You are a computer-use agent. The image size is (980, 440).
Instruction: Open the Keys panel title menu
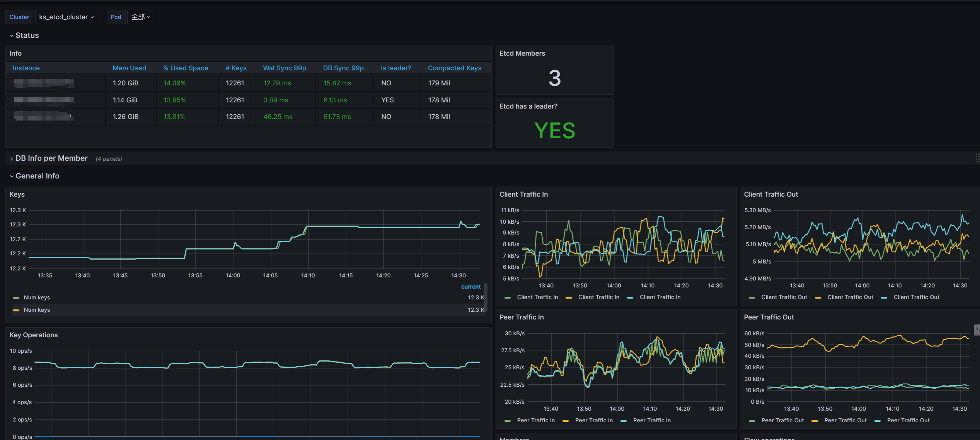tap(17, 194)
